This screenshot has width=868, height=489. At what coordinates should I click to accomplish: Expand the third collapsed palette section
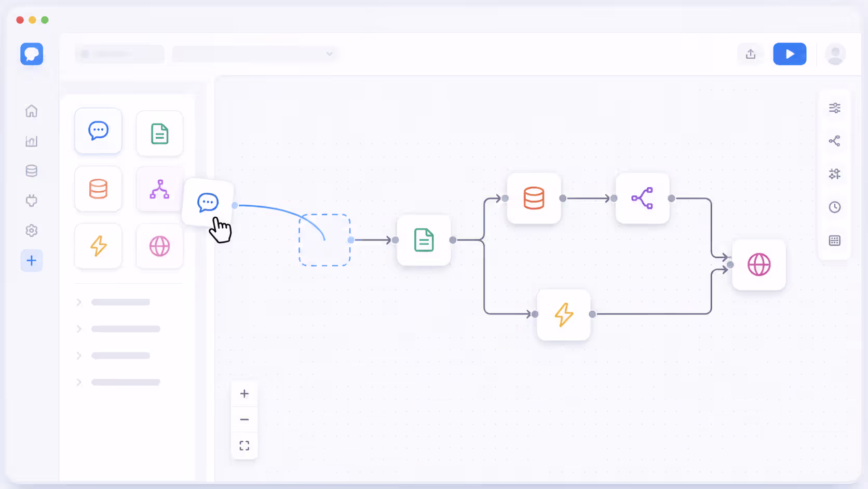click(x=79, y=355)
